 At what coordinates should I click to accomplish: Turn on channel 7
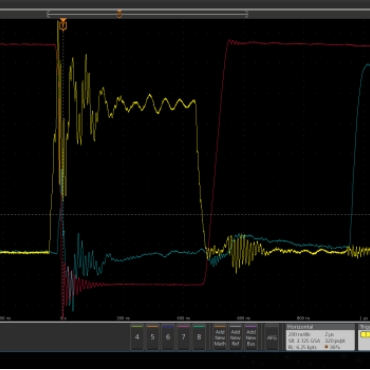pyautogui.click(x=183, y=337)
